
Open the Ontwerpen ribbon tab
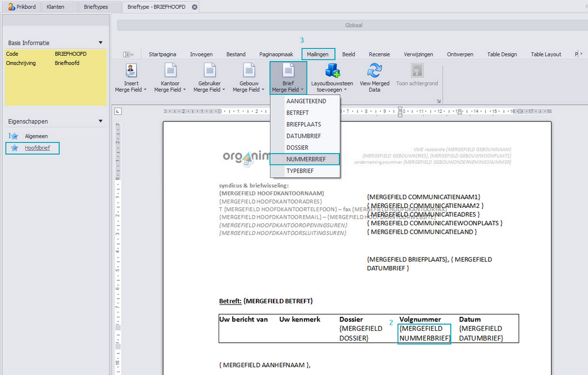tap(460, 54)
